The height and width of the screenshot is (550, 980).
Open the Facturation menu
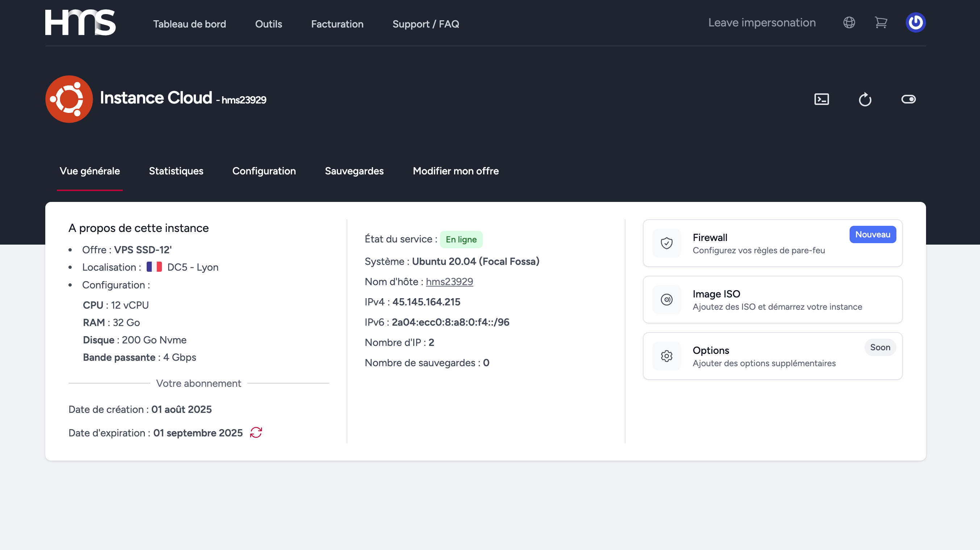click(337, 24)
